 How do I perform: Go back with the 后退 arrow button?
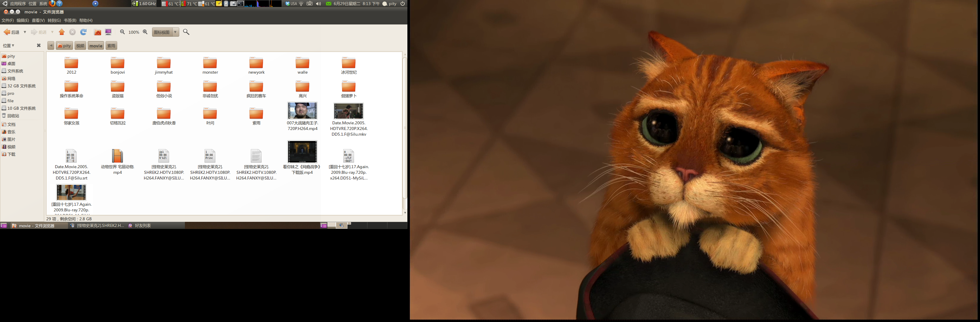(x=11, y=32)
